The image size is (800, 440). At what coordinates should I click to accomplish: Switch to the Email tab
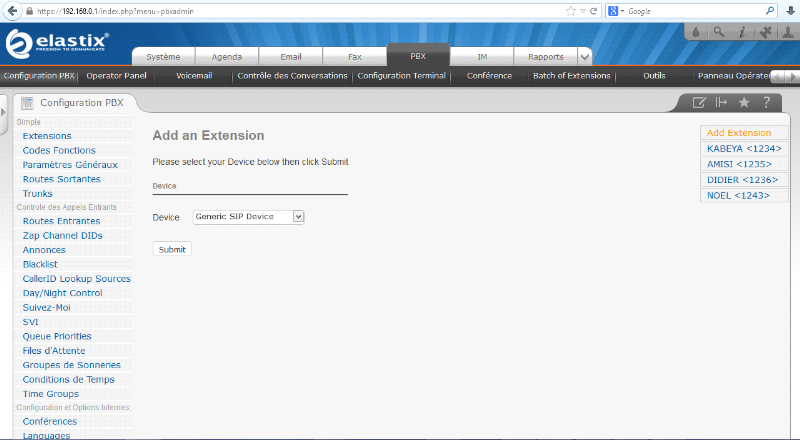click(x=291, y=57)
